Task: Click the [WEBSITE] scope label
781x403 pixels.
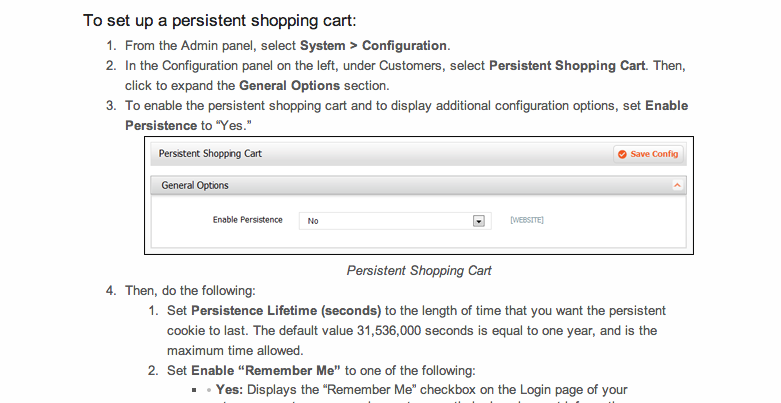Action: point(526,220)
